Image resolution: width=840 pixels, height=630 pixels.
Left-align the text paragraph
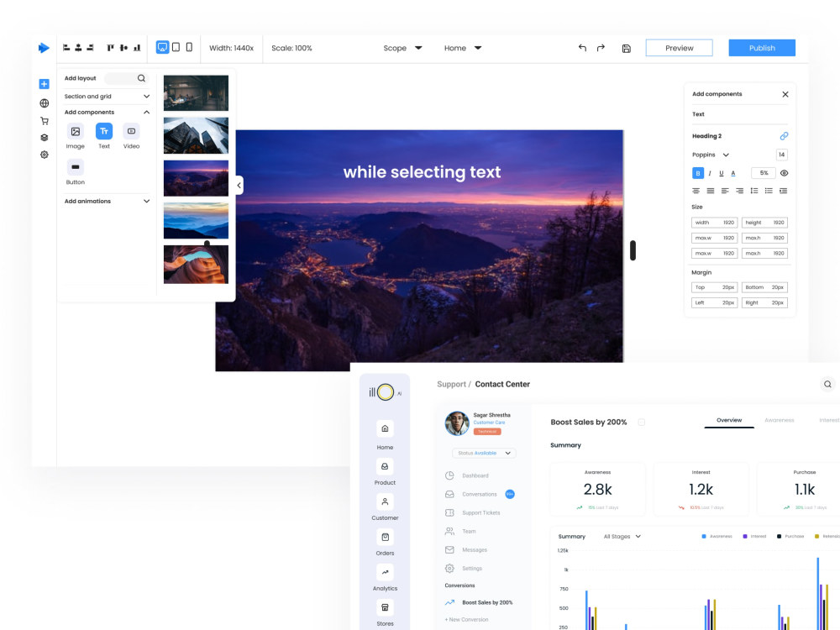725,191
